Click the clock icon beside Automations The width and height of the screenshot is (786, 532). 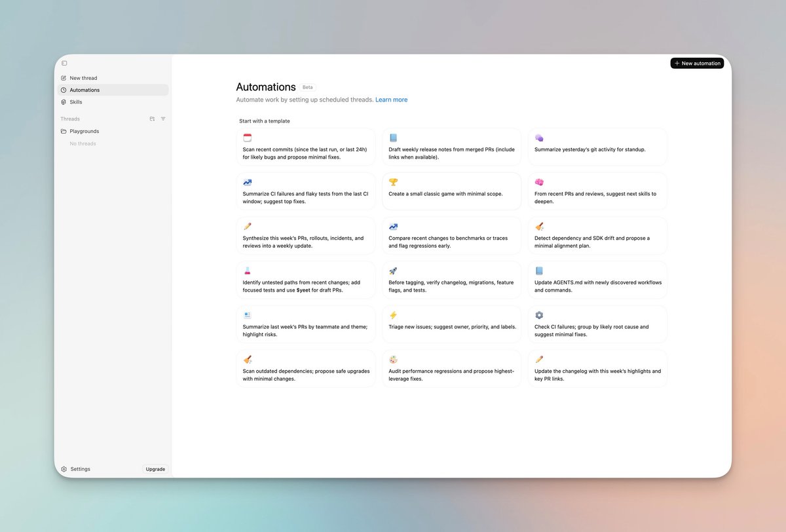click(x=64, y=90)
